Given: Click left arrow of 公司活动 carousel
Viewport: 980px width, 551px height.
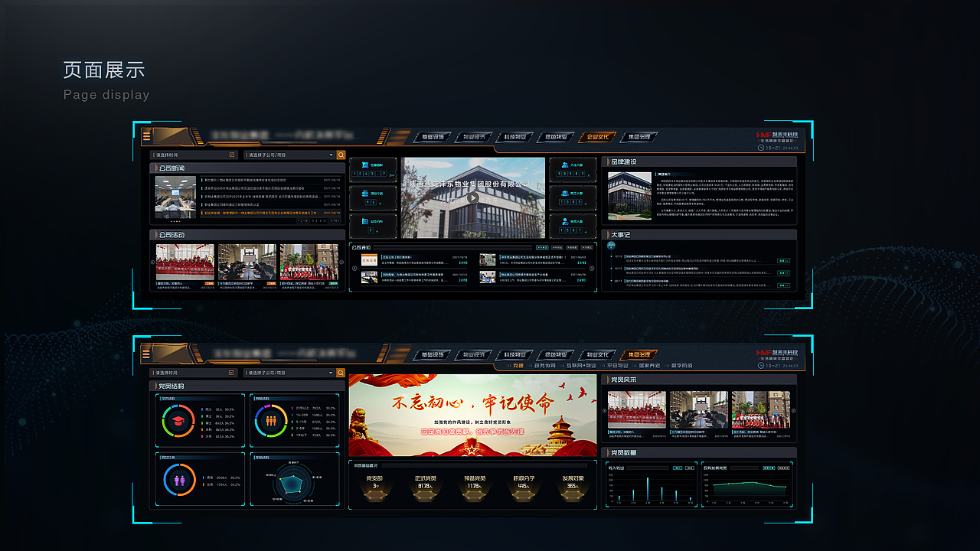Looking at the screenshot, I should 152,262.
